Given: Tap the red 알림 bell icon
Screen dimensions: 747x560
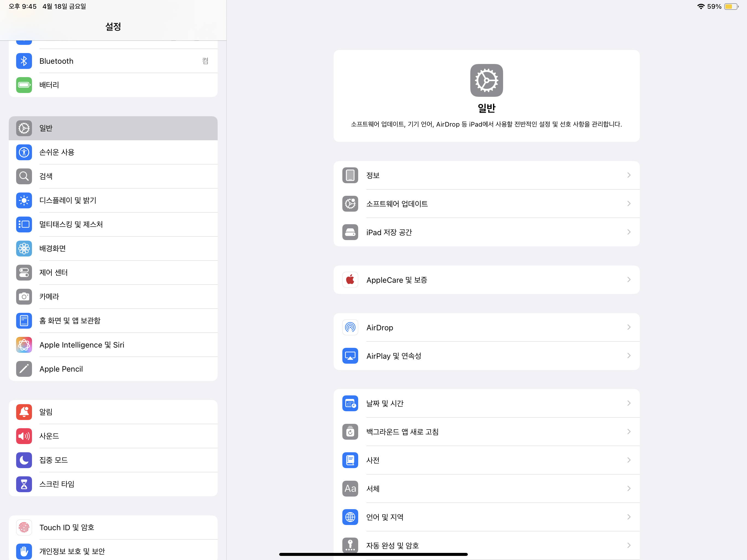Looking at the screenshot, I should coord(24,412).
